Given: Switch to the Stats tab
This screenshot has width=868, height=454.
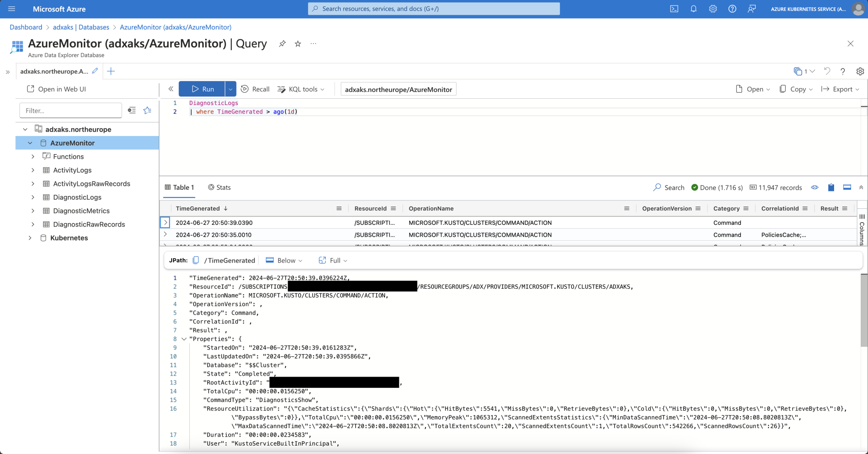Looking at the screenshot, I should coord(219,187).
